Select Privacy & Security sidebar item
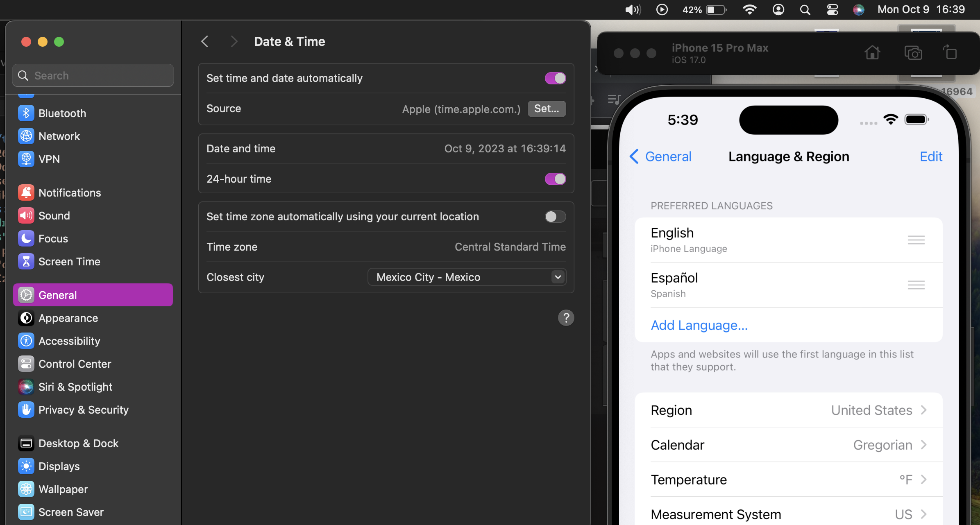 [x=83, y=410]
